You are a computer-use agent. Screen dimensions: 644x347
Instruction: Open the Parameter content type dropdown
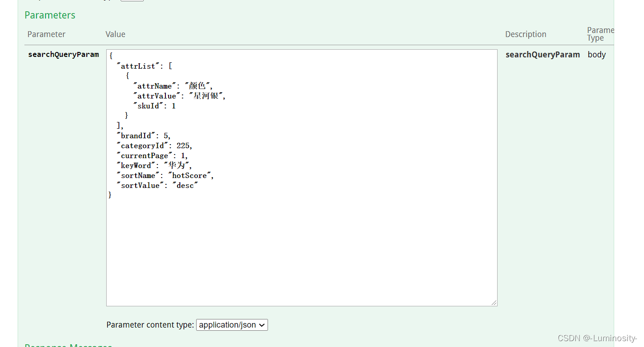point(232,325)
